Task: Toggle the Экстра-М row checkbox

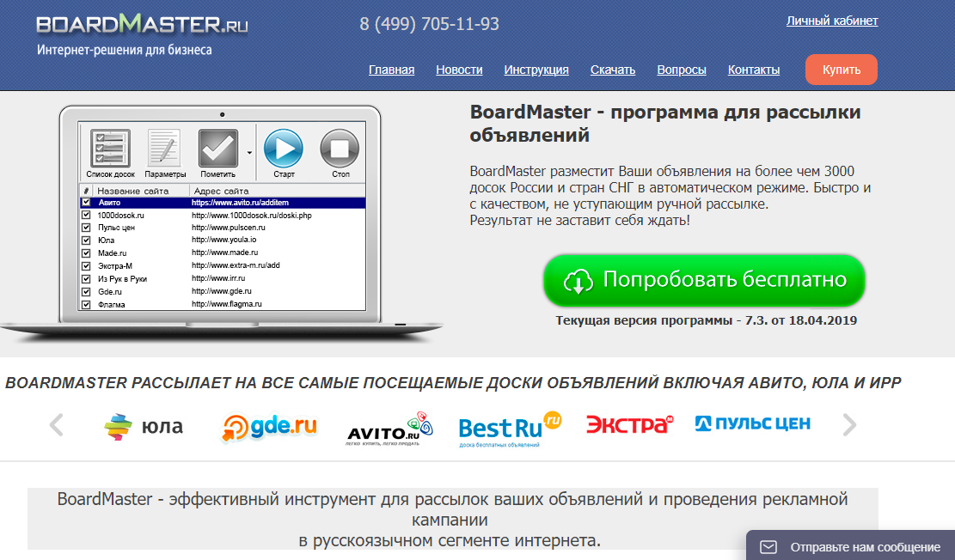Action: click(x=86, y=266)
